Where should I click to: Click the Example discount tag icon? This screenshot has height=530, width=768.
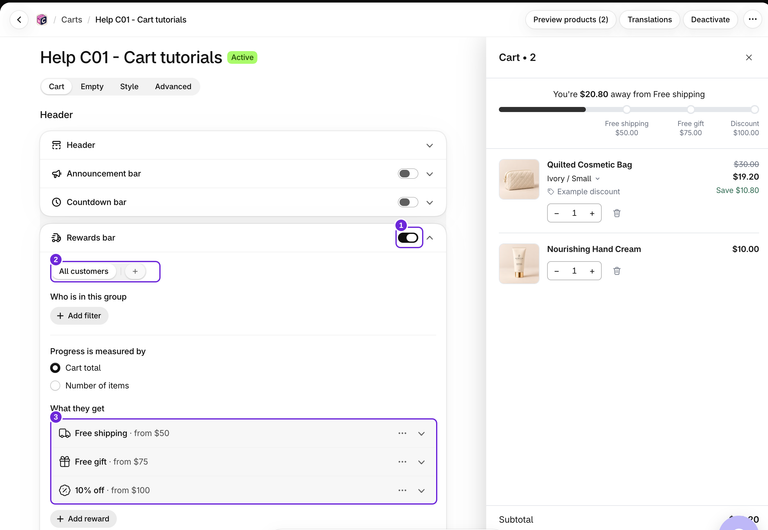(x=551, y=192)
